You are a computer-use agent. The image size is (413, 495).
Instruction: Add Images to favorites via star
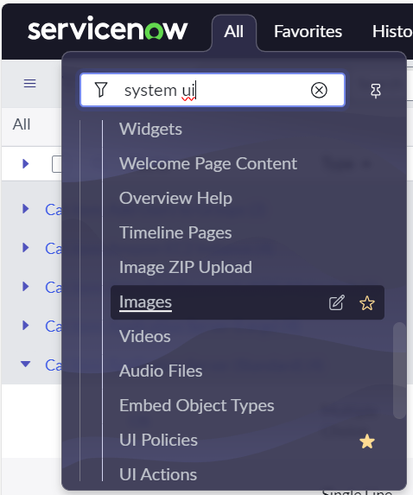[x=367, y=303]
